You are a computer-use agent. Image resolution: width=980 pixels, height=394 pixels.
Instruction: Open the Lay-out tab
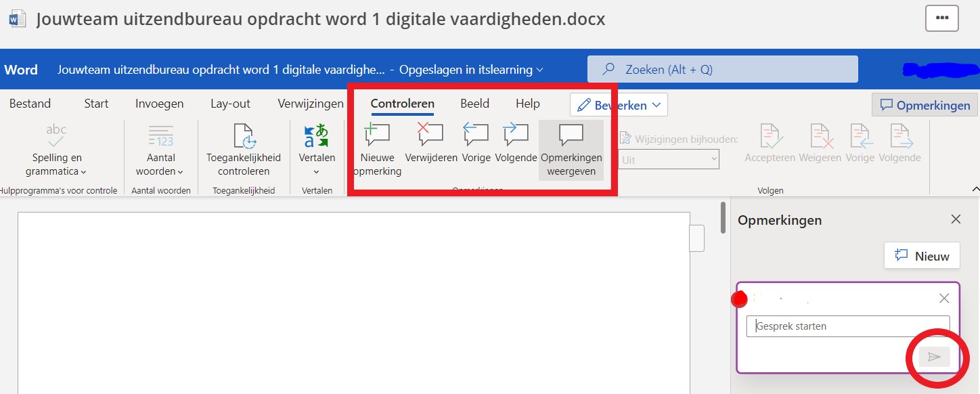coord(230,104)
